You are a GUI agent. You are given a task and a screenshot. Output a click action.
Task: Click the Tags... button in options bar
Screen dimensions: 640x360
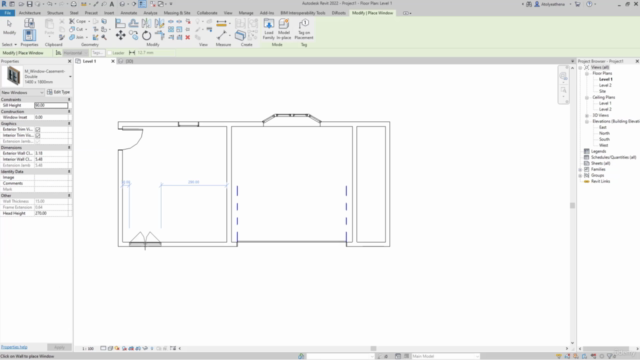[97, 53]
